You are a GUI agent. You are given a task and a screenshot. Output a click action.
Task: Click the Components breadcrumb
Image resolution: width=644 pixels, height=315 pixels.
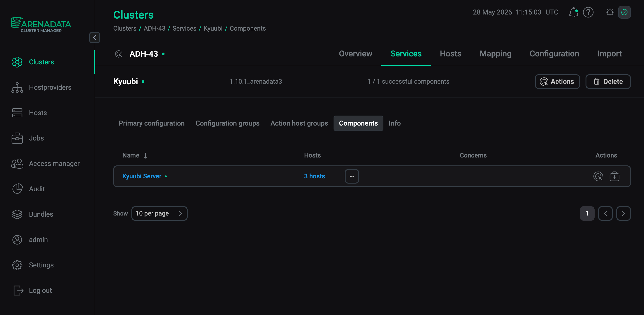pyautogui.click(x=247, y=29)
